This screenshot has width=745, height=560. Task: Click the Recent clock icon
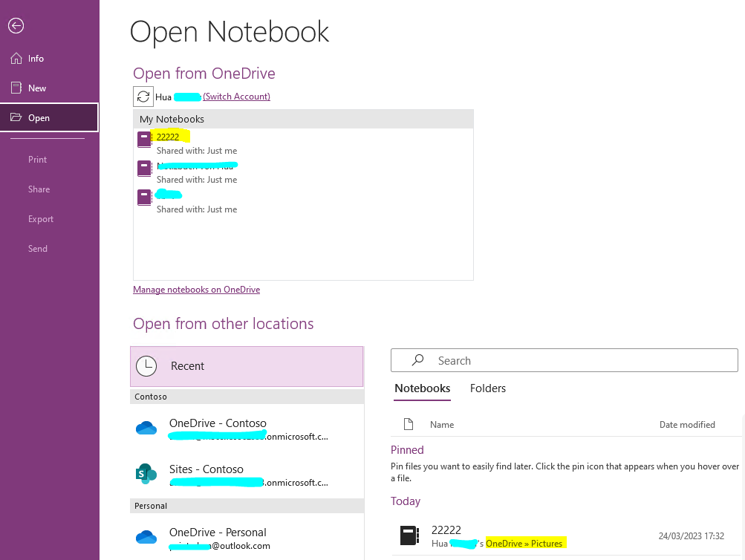point(146,366)
